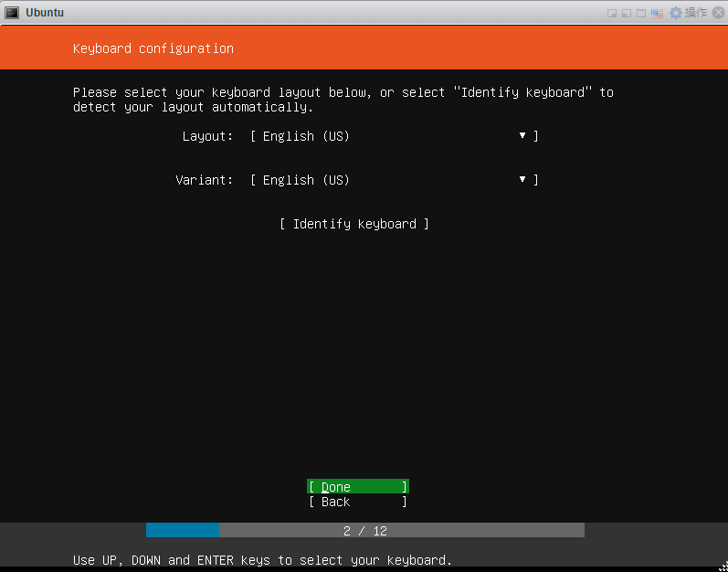Click the 2 / 12 progress bar label
728x572 pixels.
[x=364, y=531]
